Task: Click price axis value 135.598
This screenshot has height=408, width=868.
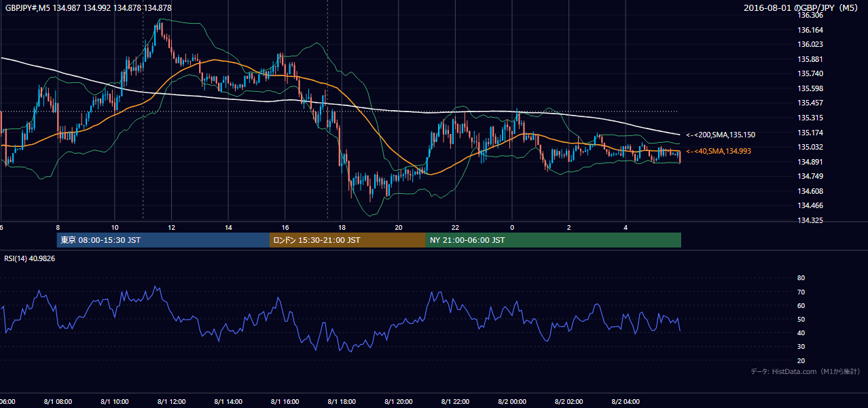Action: pos(810,88)
